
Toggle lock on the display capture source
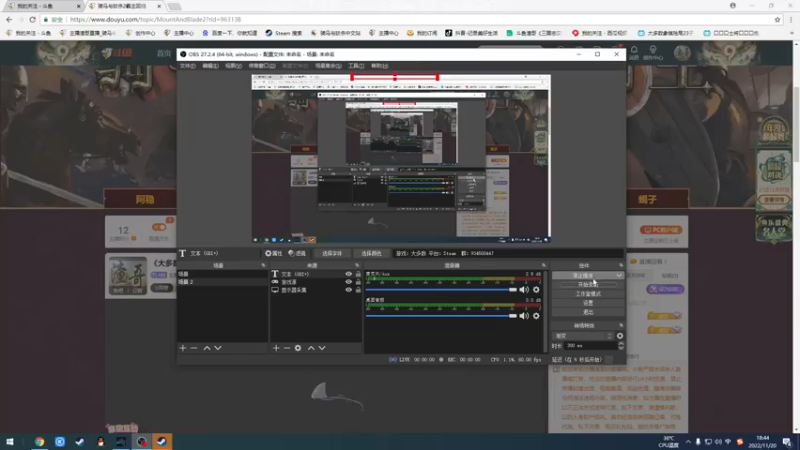pyautogui.click(x=358, y=290)
